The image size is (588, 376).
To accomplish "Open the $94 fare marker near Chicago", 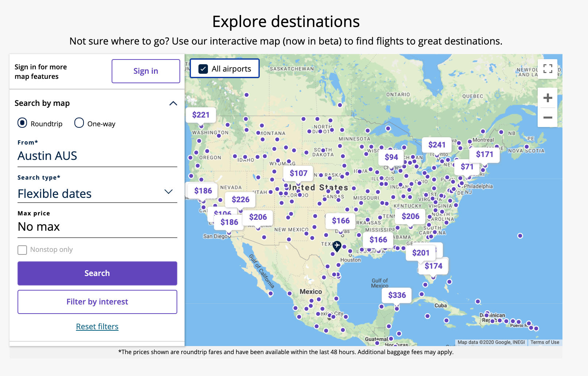I will [391, 157].
